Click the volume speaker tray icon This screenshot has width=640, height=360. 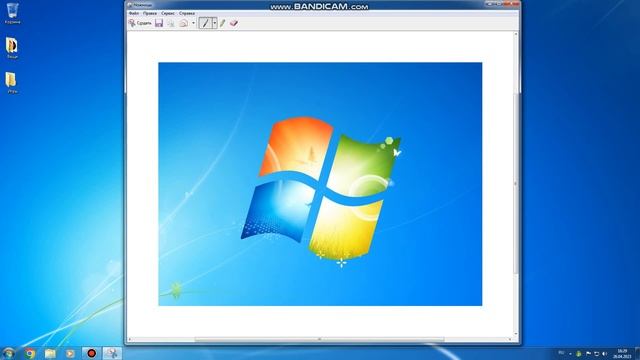[605, 353]
